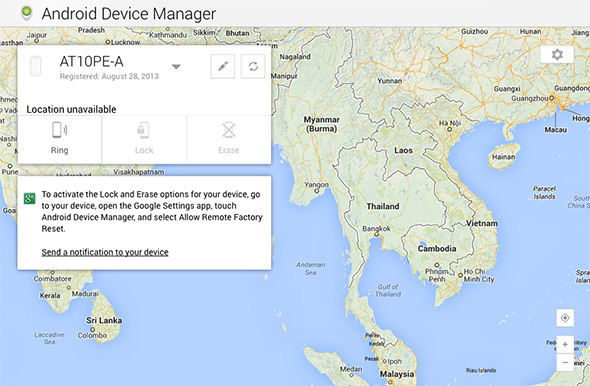Click the Hà Nội city label
Screen dimensions: 590x386
tap(450, 123)
